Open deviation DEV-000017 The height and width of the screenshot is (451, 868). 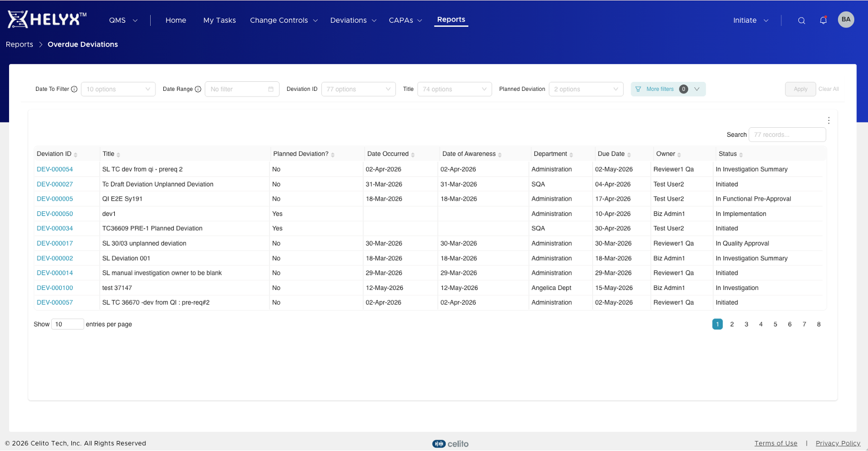[x=55, y=243]
